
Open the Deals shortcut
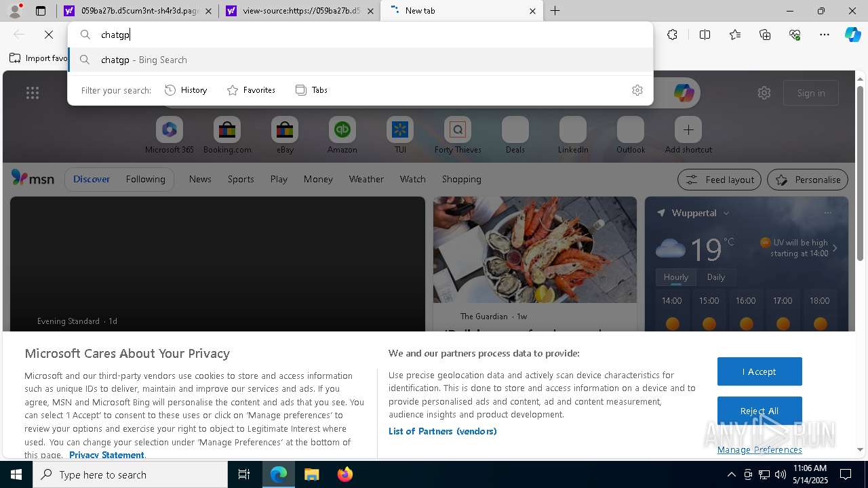[515, 136]
